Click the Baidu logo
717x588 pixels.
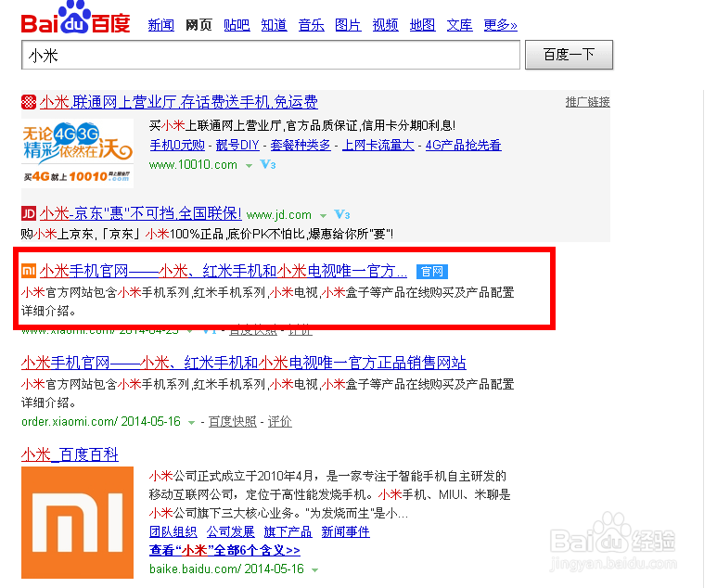coord(75,18)
